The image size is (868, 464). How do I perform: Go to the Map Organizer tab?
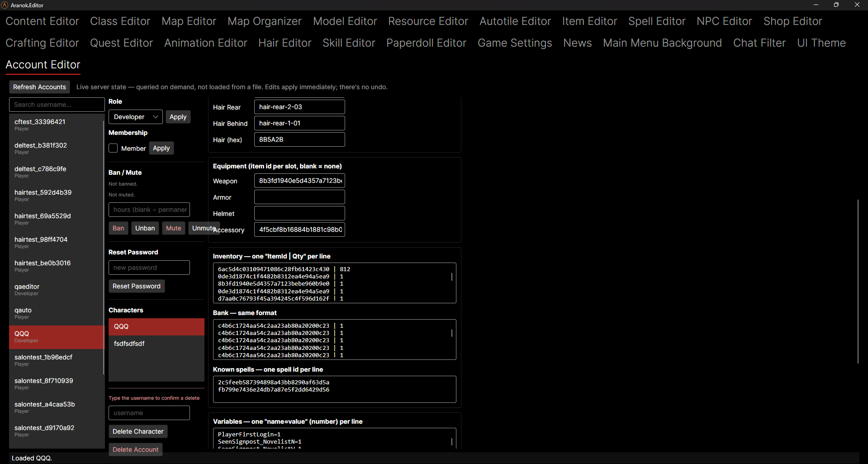point(264,21)
